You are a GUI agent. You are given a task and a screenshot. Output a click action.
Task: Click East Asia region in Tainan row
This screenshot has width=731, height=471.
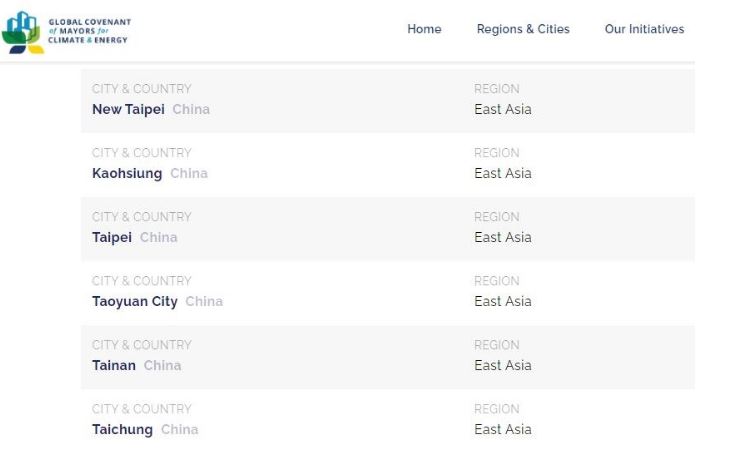[x=503, y=365]
